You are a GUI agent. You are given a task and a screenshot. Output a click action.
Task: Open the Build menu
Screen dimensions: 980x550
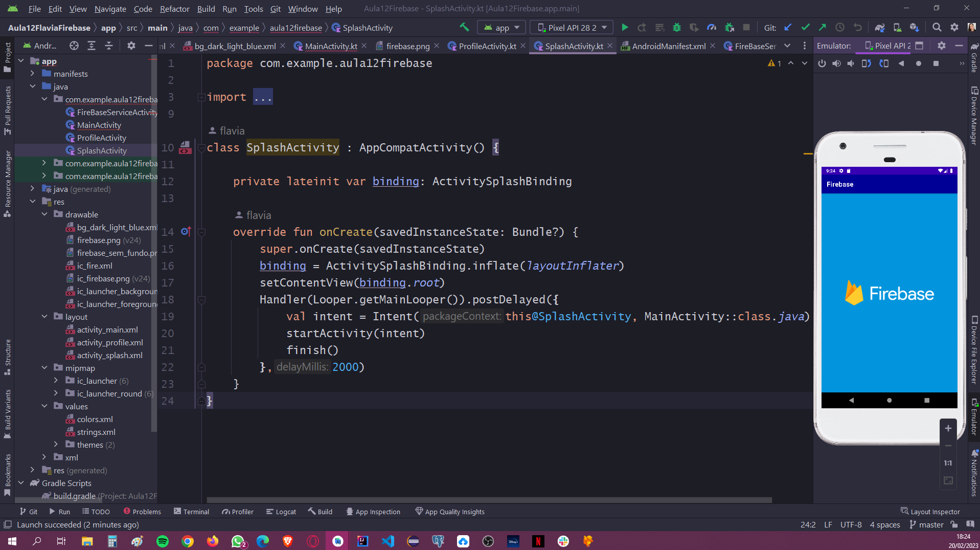click(206, 9)
